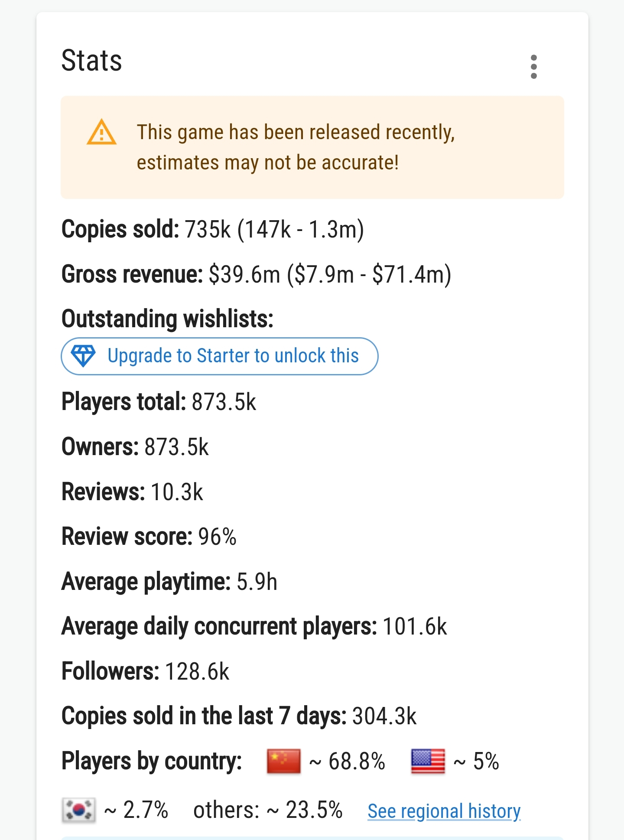Click the China flag icon

[x=283, y=762]
